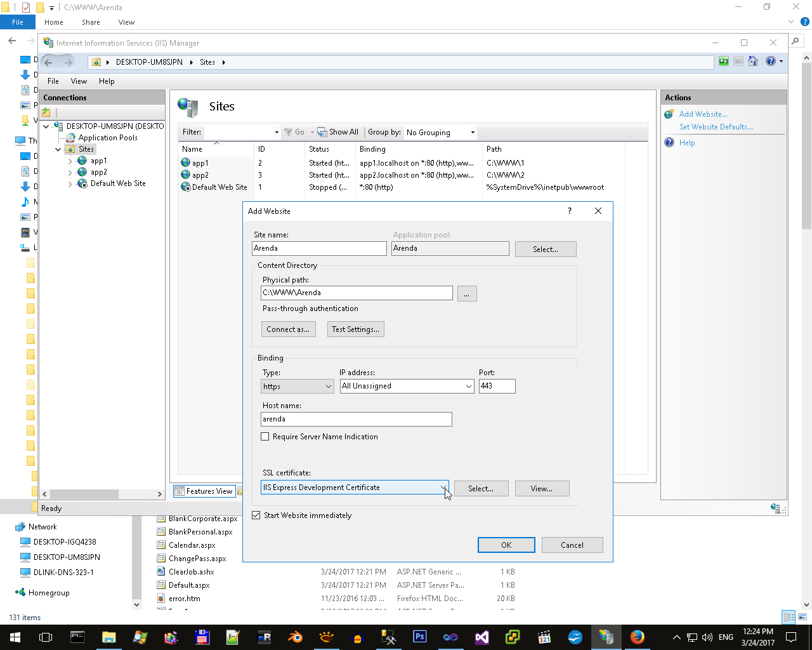
Task: Click the IIS Manager refresh page icon
Action: click(x=724, y=62)
